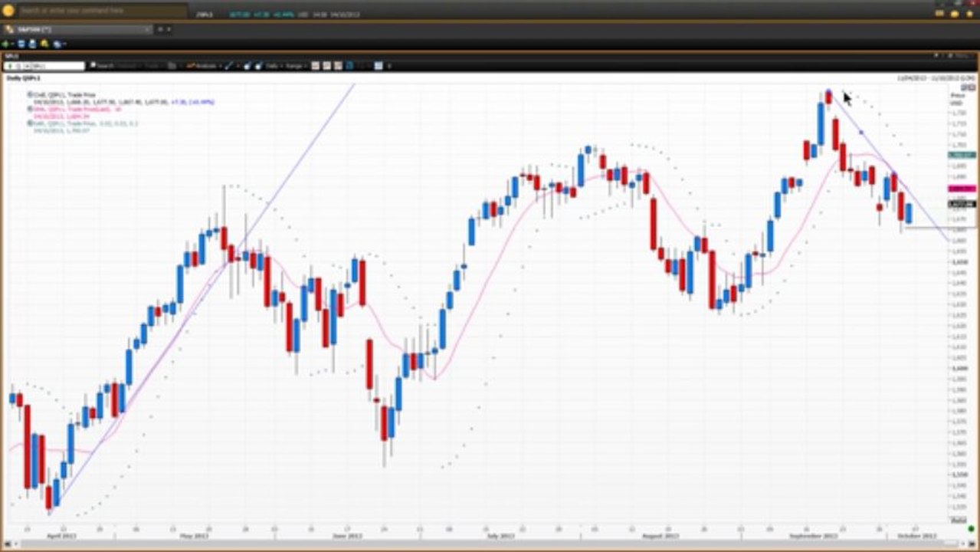Screen dimensions: 980x552
Task: Click the first chart layout icon after Range
Action: point(315,66)
